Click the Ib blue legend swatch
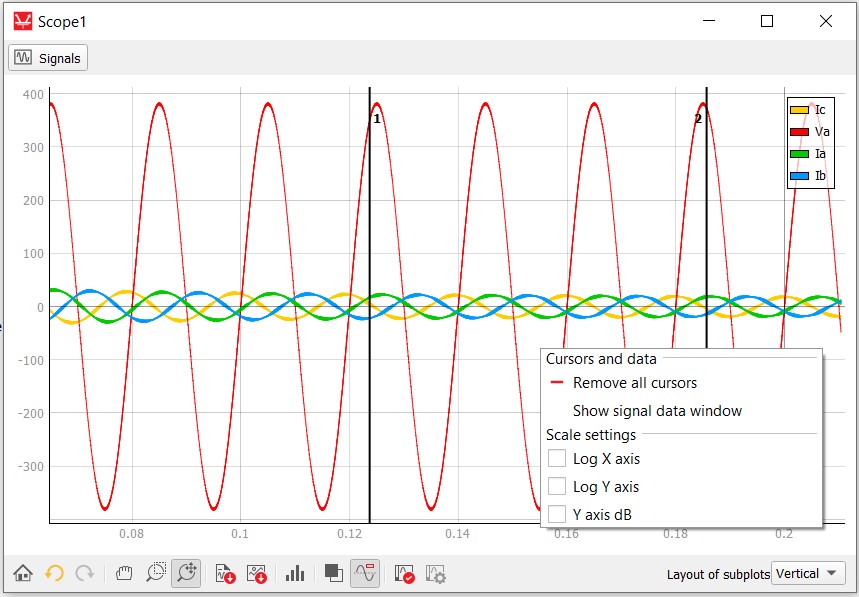 click(x=799, y=176)
